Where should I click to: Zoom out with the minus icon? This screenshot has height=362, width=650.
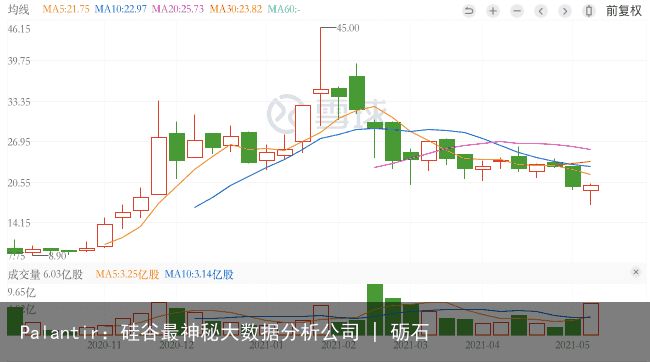tap(517, 11)
